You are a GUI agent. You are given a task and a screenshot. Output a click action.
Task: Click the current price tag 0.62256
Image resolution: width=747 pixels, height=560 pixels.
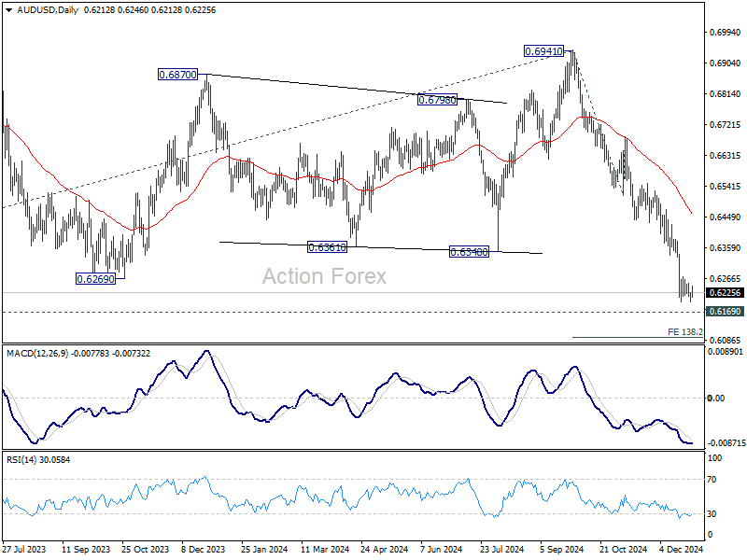tap(726, 292)
